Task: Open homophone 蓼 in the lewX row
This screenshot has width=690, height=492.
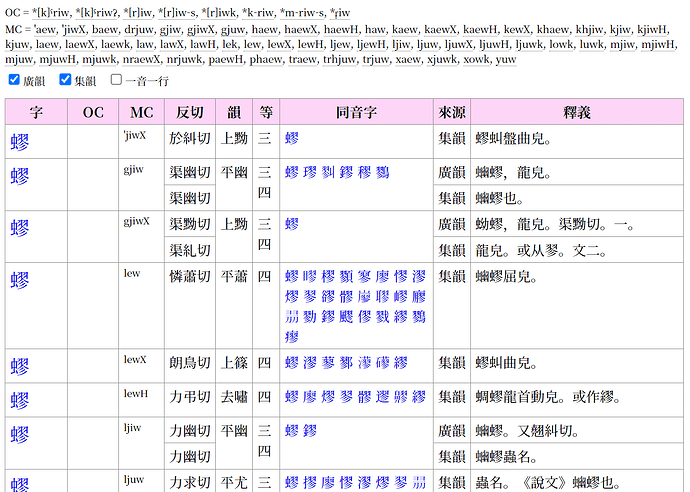Action: point(328,363)
